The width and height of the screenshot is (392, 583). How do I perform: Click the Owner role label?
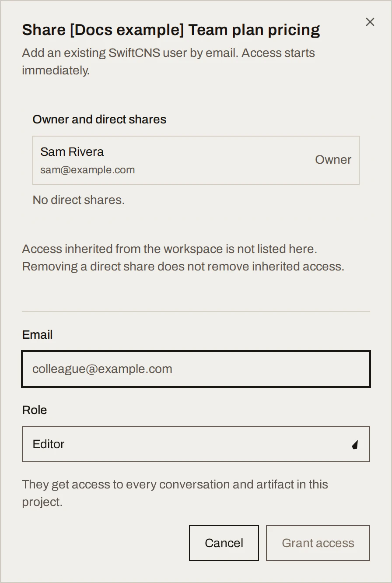(333, 160)
